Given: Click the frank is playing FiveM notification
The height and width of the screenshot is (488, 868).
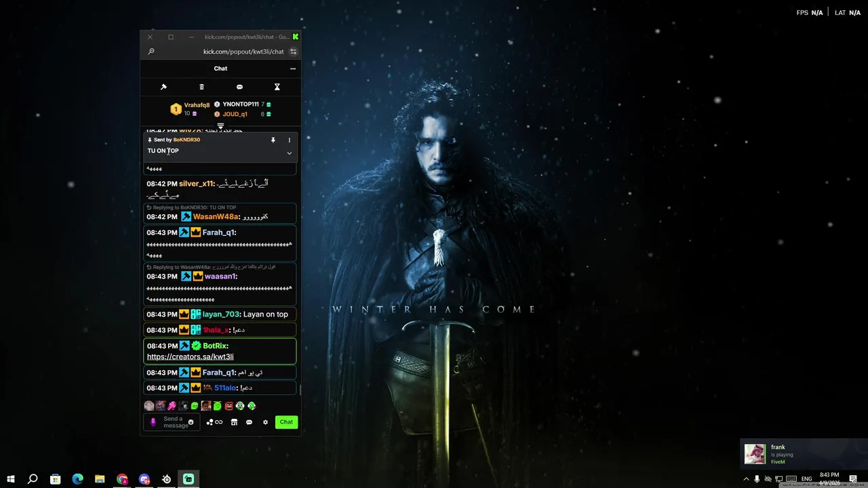Looking at the screenshot, I should click(x=803, y=454).
